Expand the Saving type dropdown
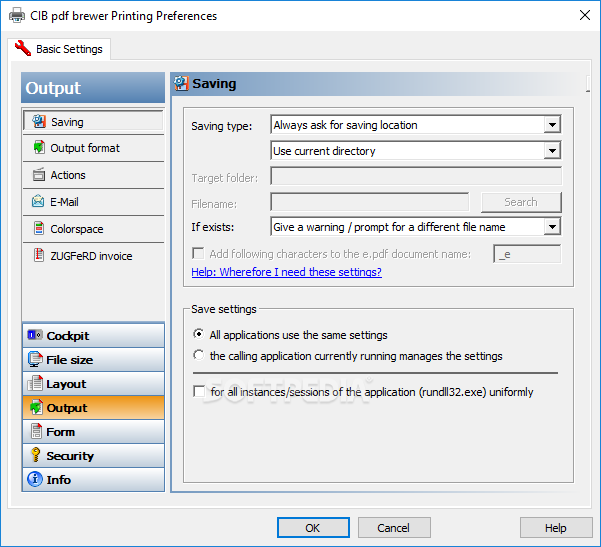The image size is (601, 547). (x=552, y=125)
